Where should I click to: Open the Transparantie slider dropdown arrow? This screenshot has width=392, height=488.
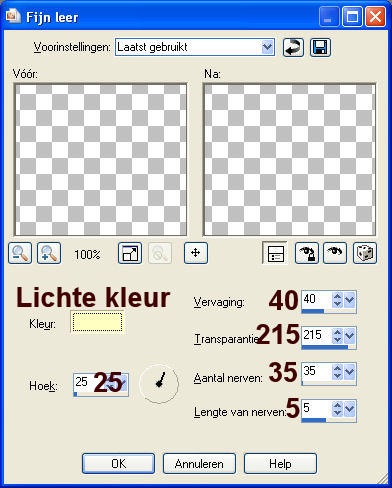[349, 336]
